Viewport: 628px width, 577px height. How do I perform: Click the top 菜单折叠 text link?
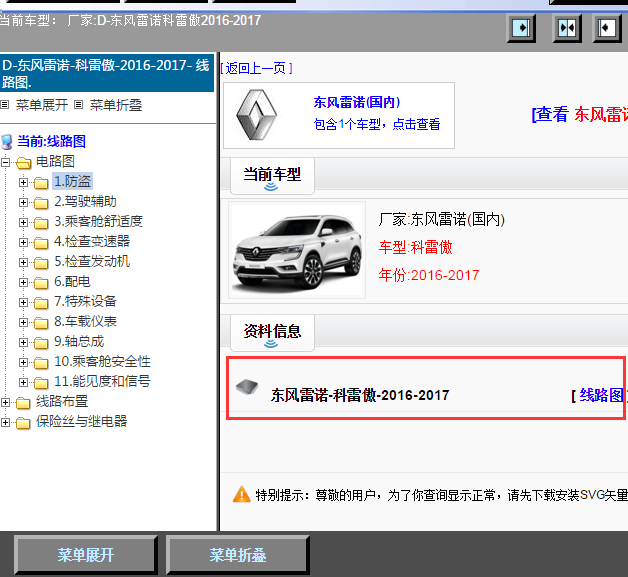[116, 105]
